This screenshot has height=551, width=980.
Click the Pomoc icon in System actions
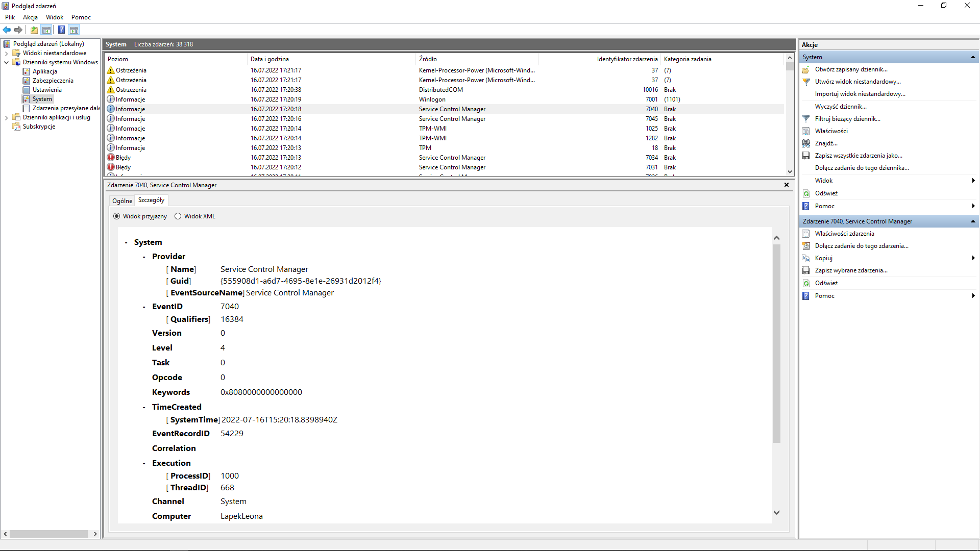click(x=806, y=206)
